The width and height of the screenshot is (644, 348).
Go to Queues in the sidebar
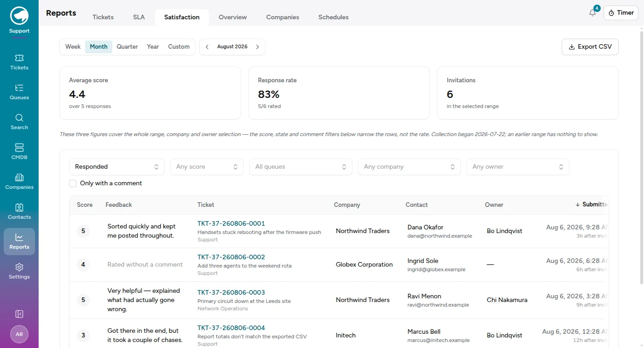19,92
